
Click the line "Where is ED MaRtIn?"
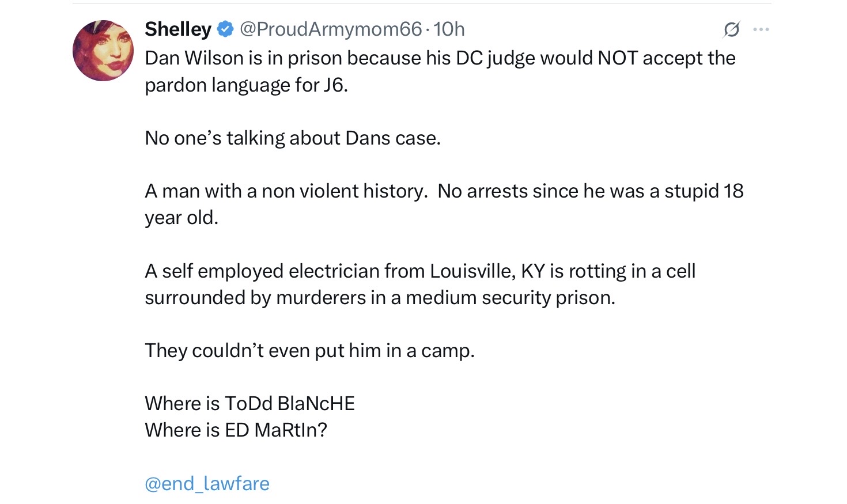pyautogui.click(x=236, y=430)
